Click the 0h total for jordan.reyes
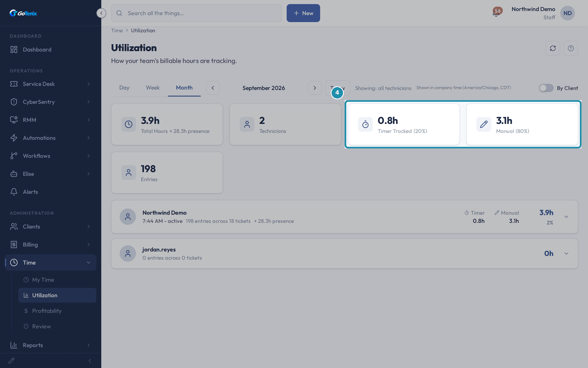 pos(549,253)
